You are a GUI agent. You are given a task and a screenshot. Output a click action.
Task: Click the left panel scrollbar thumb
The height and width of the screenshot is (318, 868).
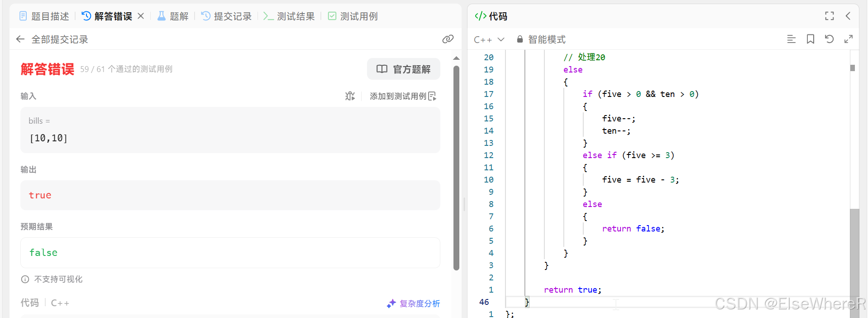[x=456, y=168]
